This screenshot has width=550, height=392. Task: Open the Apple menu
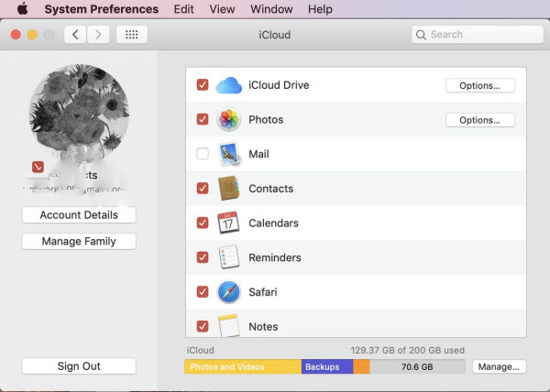coord(22,9)
